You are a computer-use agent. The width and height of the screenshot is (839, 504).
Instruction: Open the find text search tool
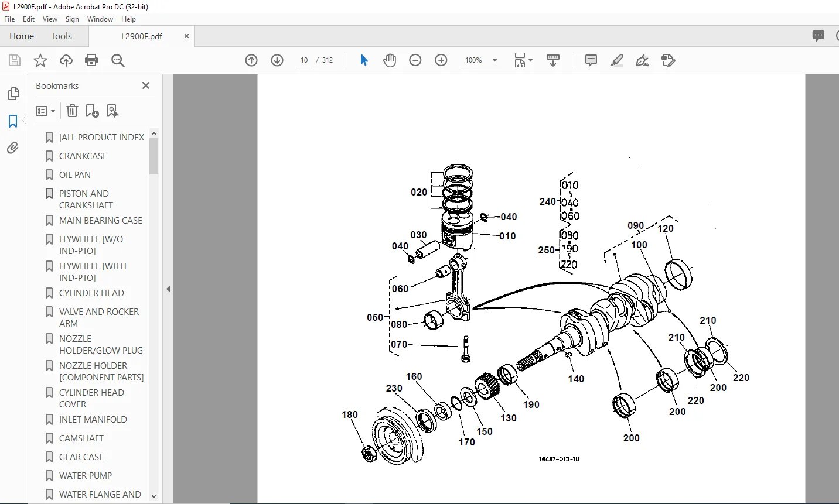(118, 60)
